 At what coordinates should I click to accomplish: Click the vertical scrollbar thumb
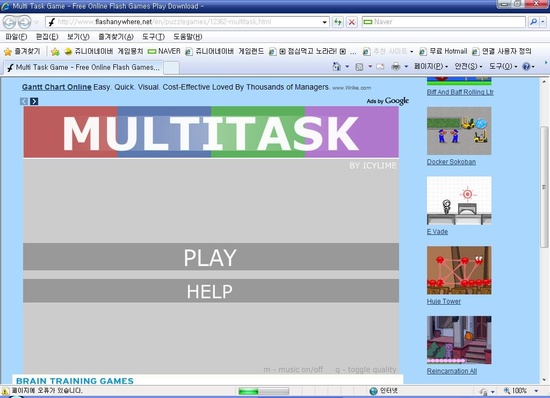tap(544, 187)
